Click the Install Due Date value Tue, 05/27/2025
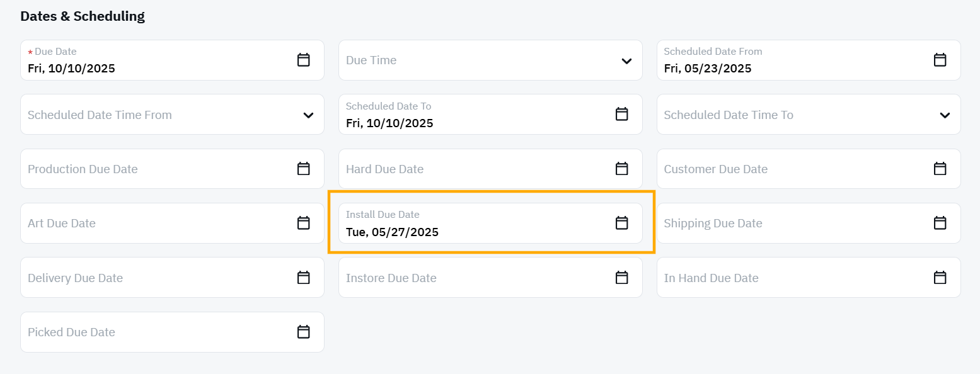Image resolution: width=980 pixels, height=374 pixels. click(x=392, y=232)
